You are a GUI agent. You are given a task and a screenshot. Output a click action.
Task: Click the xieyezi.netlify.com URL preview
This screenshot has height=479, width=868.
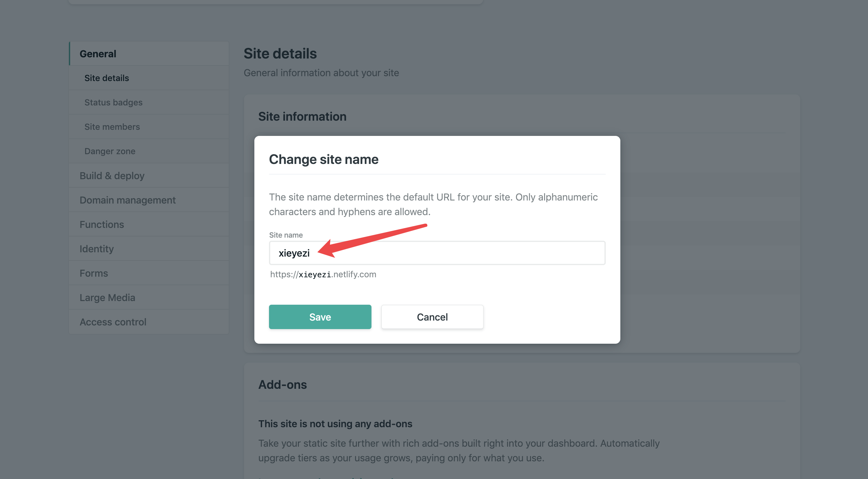click(x=323, y=274)
